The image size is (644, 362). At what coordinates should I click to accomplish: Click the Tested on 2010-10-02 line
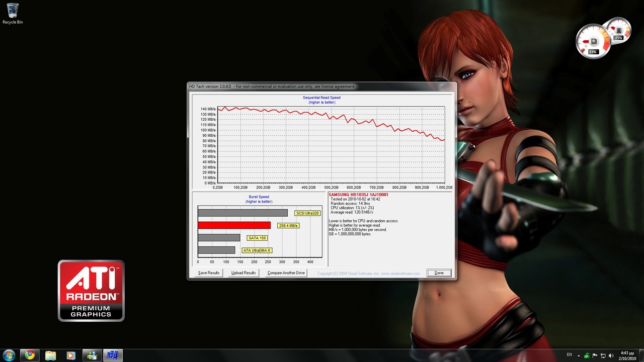(355, 199)
